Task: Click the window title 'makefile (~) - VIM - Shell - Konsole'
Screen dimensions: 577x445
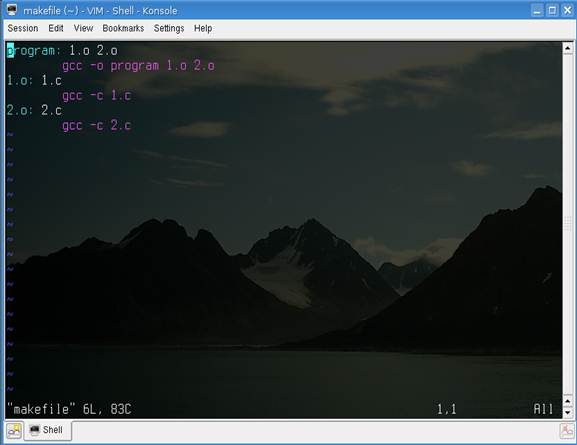Action: pyautogui.click(x=100, y=11)
